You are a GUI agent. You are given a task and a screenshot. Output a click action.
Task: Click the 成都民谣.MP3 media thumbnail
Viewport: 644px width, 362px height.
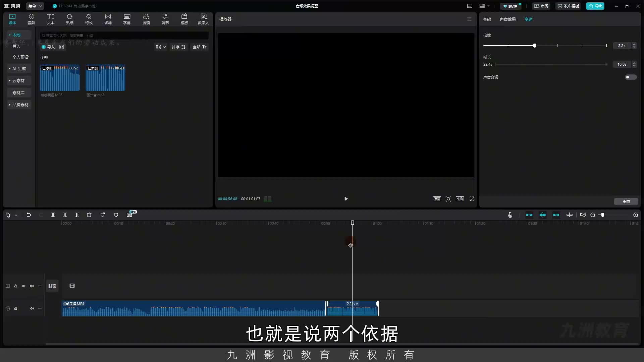pyautogui.click(x=60, y=78)
